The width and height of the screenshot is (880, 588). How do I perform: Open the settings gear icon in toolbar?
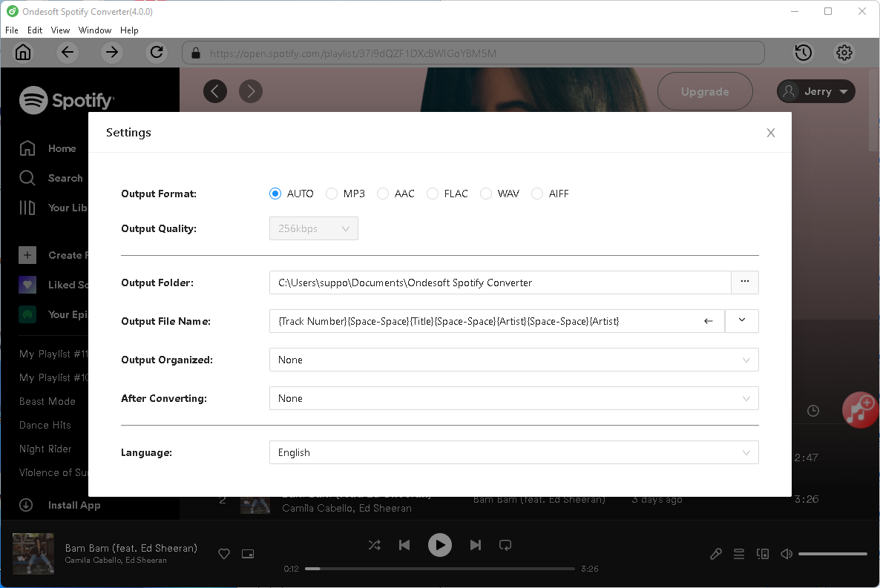click(x=844, y=53)
